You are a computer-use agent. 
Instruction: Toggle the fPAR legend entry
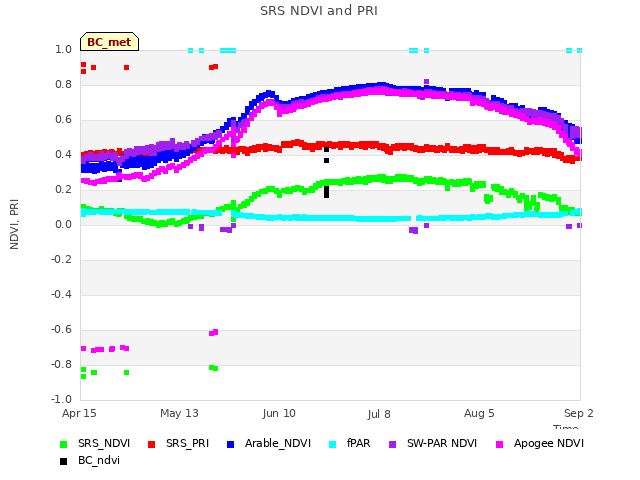click(349, 444)
